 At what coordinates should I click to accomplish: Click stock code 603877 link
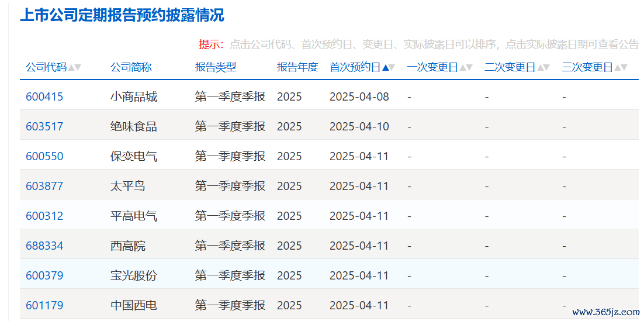pos(44,187)
